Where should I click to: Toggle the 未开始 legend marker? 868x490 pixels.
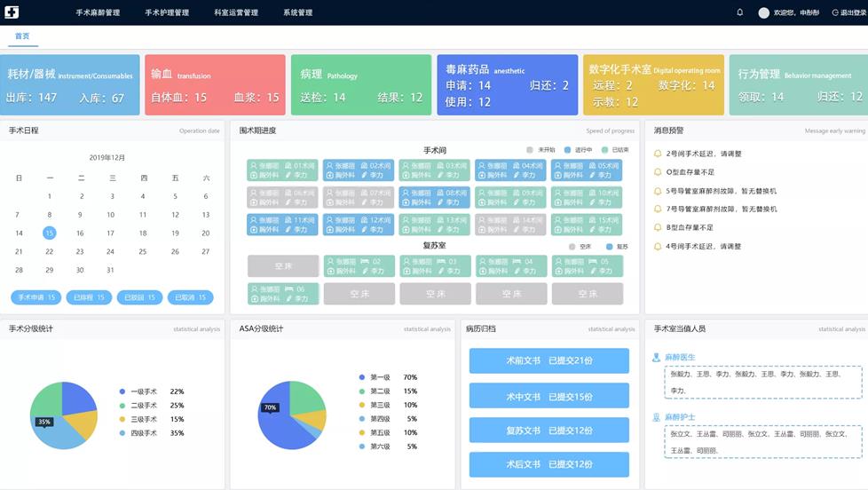tap(530, 150)
